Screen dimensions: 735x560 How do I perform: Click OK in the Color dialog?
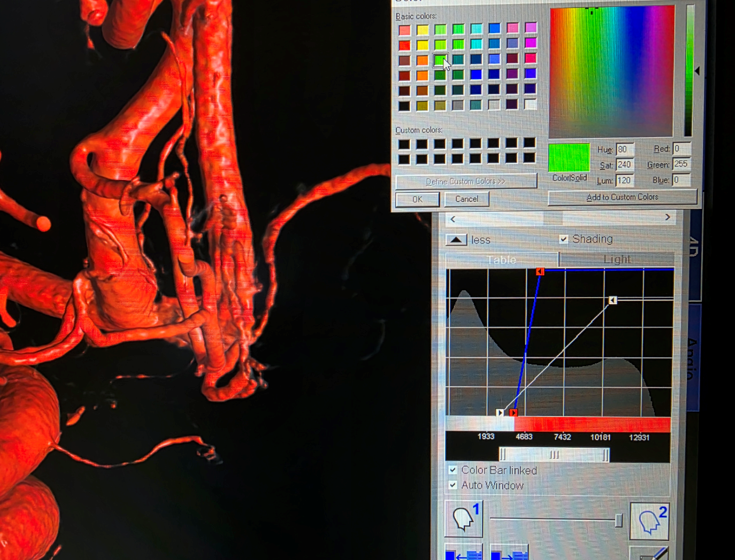point(417,199)
